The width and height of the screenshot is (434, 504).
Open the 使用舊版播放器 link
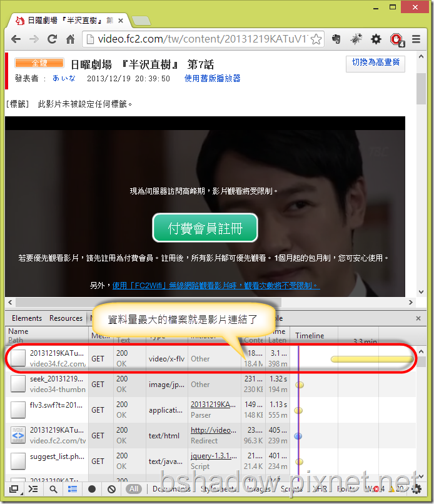pos(212,78)
